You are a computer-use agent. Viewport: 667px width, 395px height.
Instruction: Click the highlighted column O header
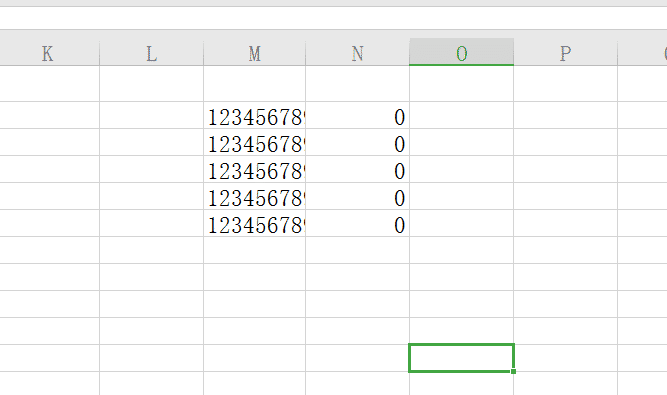click(x=462, y=52)
